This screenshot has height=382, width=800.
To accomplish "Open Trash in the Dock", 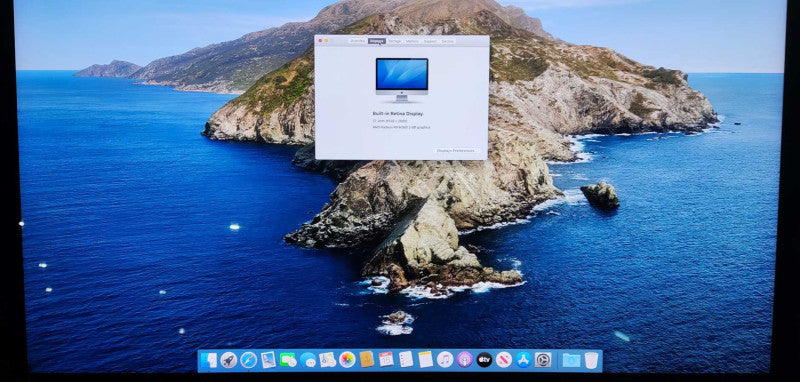I will click(x=591, y=360).
